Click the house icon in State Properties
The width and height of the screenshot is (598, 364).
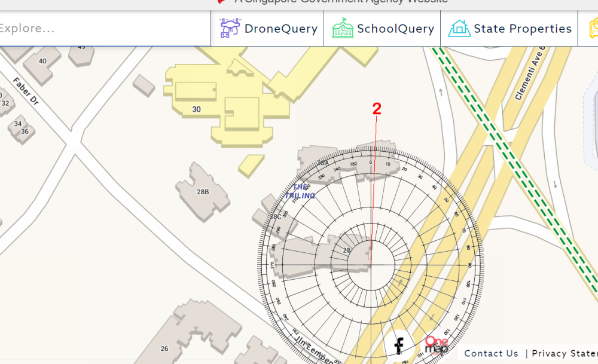[459, 28]
